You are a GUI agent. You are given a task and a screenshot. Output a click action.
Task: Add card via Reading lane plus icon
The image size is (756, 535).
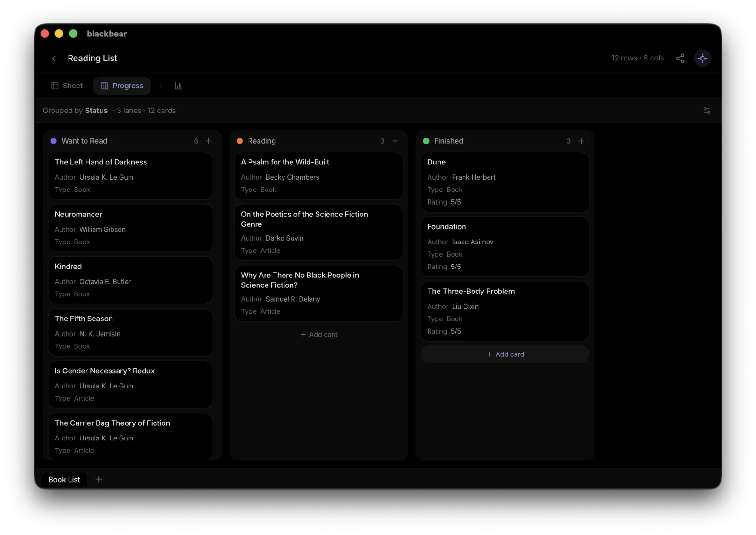[x=395, y=141]
